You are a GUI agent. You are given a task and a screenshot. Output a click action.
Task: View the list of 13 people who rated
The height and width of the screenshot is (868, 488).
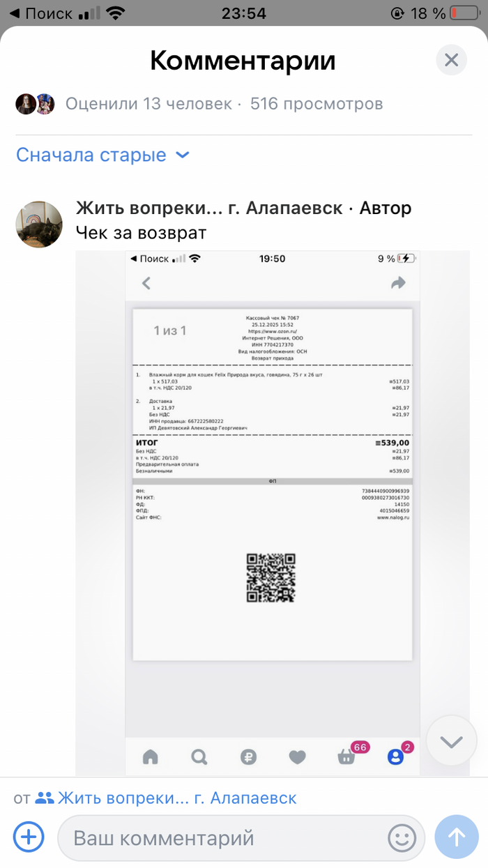click(x=148, y=104)
